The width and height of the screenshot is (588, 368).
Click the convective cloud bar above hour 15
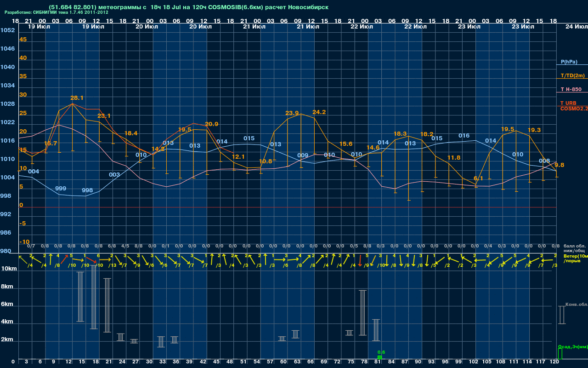coord(80,297)
